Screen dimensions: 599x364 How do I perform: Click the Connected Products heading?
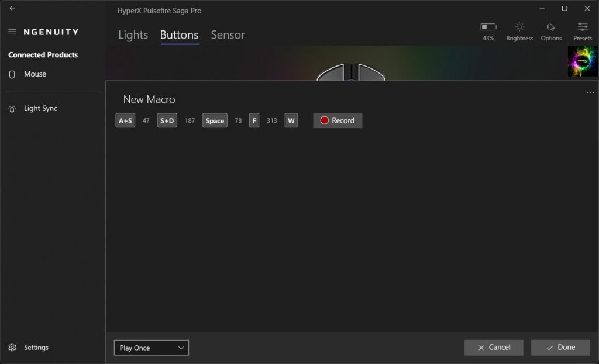pos(43,55)
